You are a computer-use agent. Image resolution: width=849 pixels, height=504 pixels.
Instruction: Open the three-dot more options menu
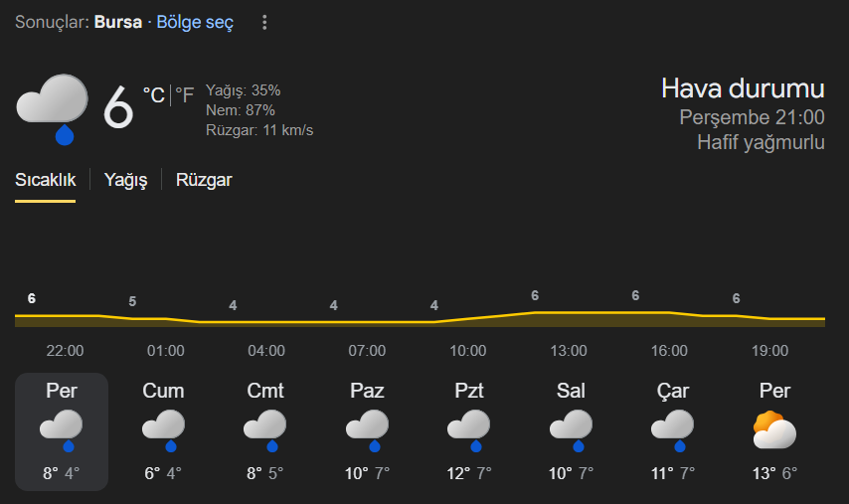tap(264, 23)
